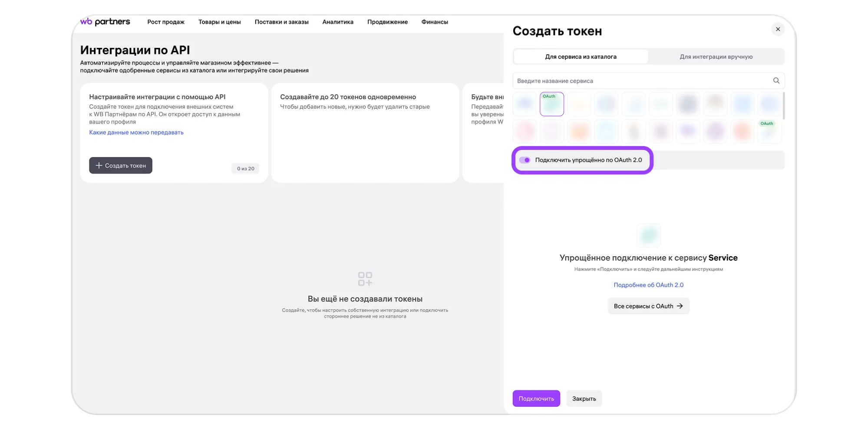Click the search magnifier icon
The height and width of the screenshot is (428, 868).
tap(776, 81)
